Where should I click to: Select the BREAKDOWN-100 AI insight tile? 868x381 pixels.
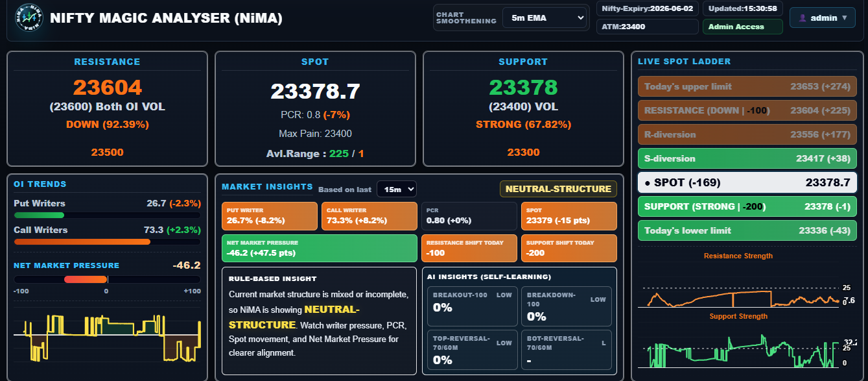[x=567, y=306]
